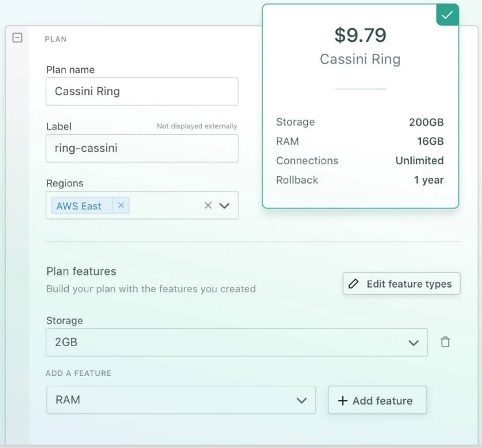The height and width of the screenshot is (448, 482).
Task: Clear all selected regions
Action: [208, 205]
